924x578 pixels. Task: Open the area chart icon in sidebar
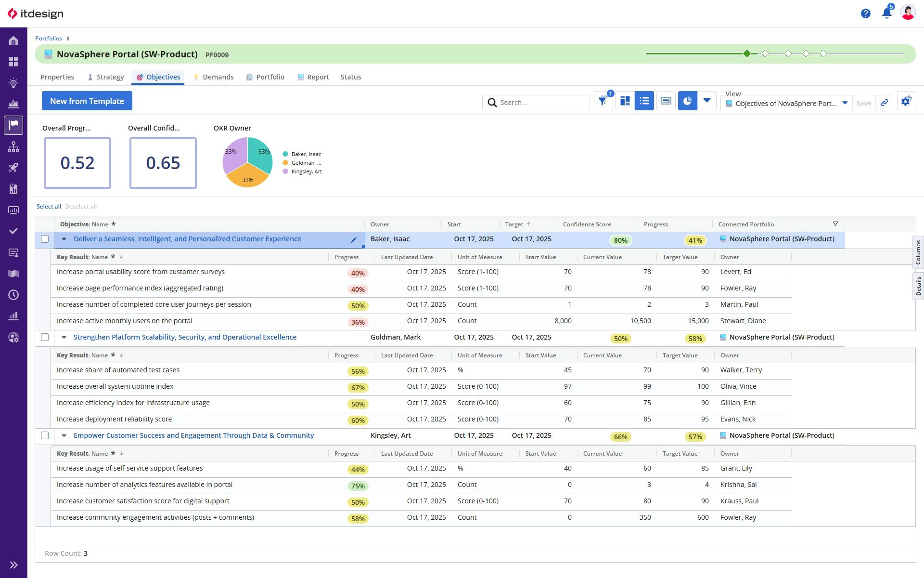(x=13, y=104)
